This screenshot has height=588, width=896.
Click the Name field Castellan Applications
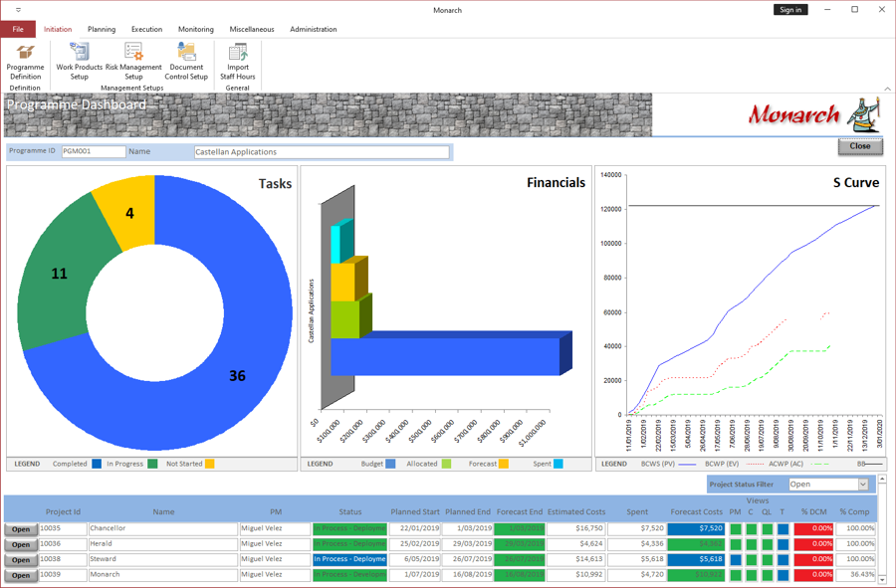click(x=322, y=152)
